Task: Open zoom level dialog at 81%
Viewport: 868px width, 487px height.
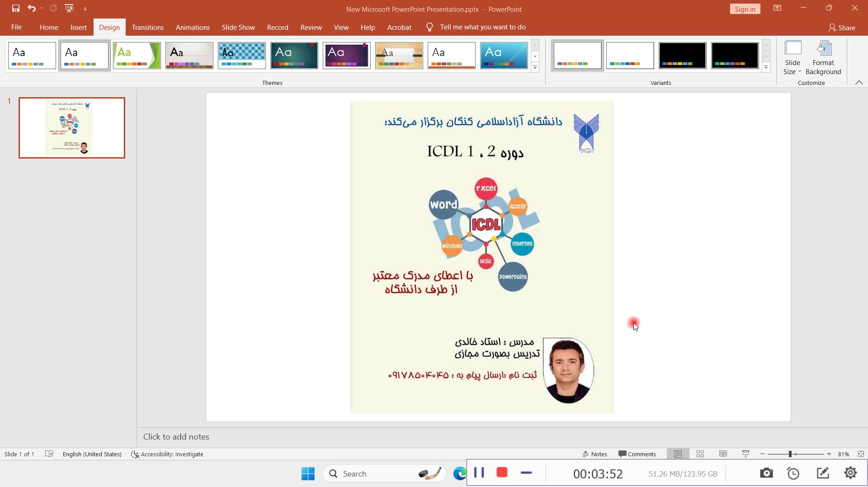Action: point(843,454)
